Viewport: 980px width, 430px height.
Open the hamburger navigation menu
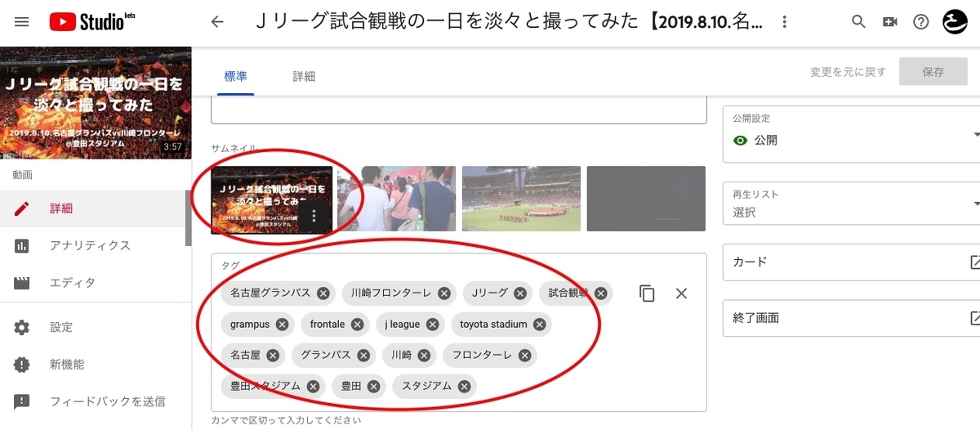point(22,22)
